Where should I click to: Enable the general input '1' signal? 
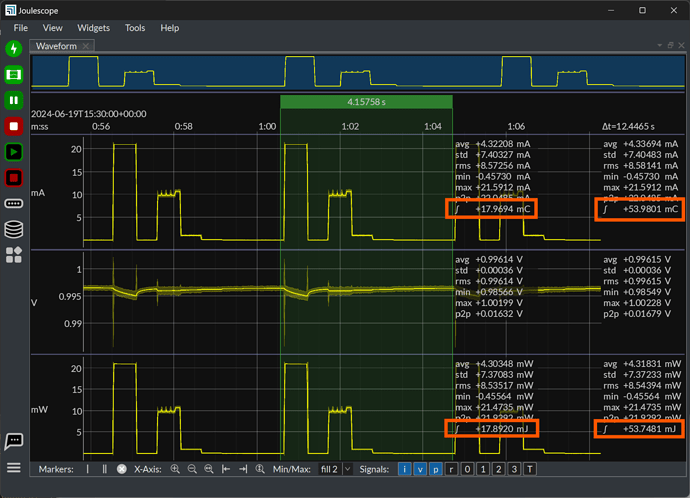(483, 469)
